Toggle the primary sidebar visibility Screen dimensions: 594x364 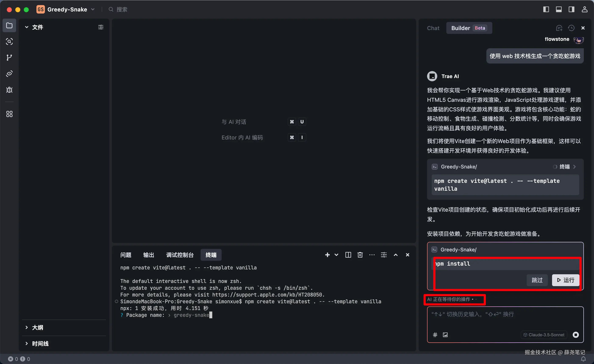(546, 9)
